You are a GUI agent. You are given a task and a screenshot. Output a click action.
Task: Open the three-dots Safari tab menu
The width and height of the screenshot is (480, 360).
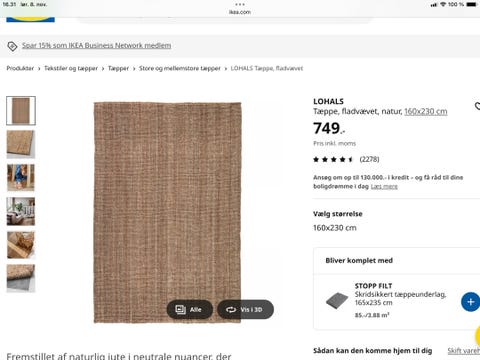[240, 5]
